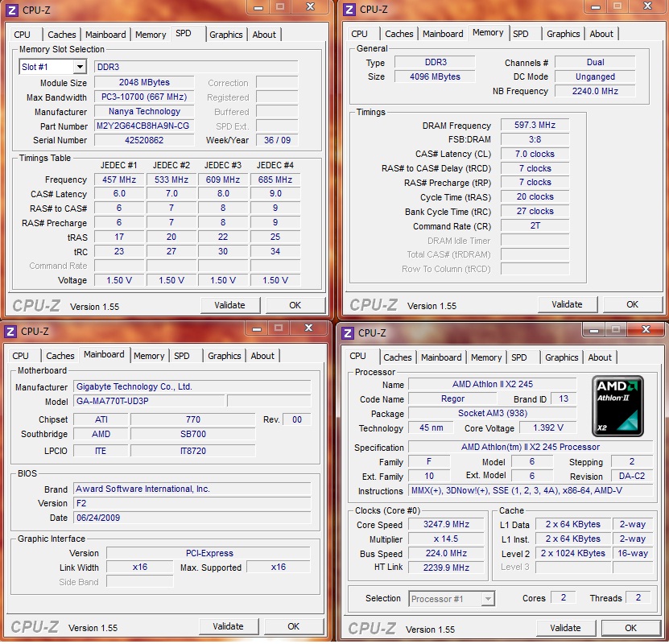
Task: Click the manufacturer value Nanya Technology
Action: tap(144, 111)
